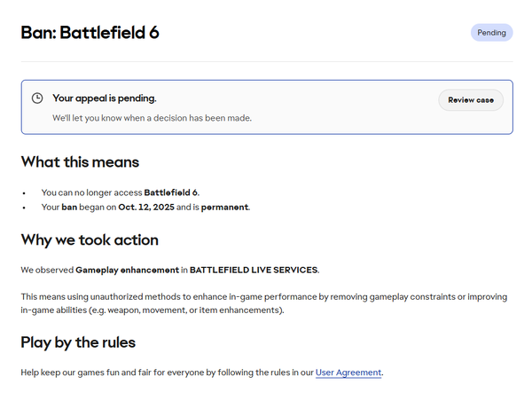Image resolution: width=532 pixels, height=400 pixels.
Task: Click the divider line below the title
Action: 266,61
